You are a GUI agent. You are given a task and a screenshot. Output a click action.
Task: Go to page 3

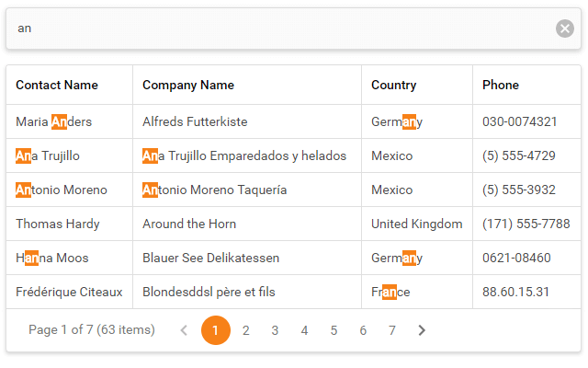(275, 330)
